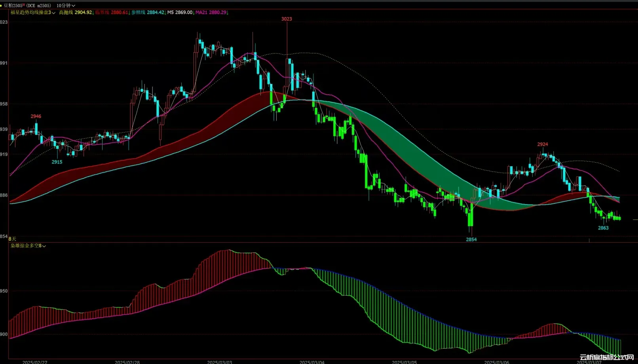Click the 2025/03/05 date on time axis
The height and width of the screenshot is (364, 638).
pos(404,362)
